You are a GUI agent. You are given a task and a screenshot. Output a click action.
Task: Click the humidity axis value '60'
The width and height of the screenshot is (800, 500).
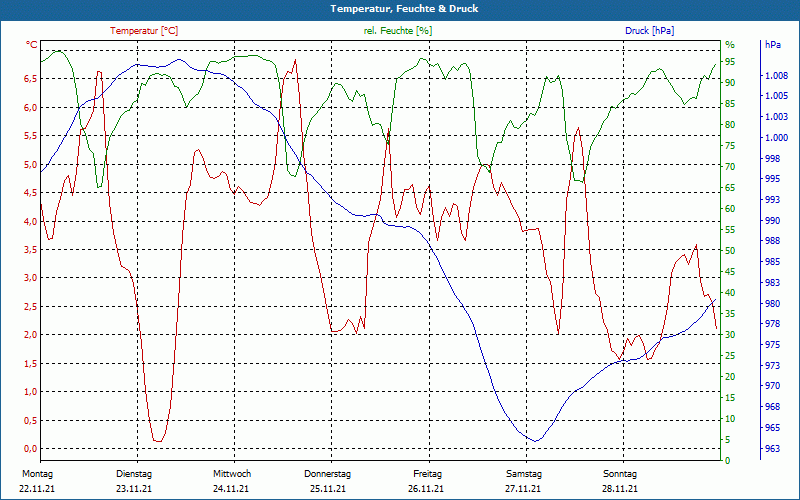[x=730, y=209]
